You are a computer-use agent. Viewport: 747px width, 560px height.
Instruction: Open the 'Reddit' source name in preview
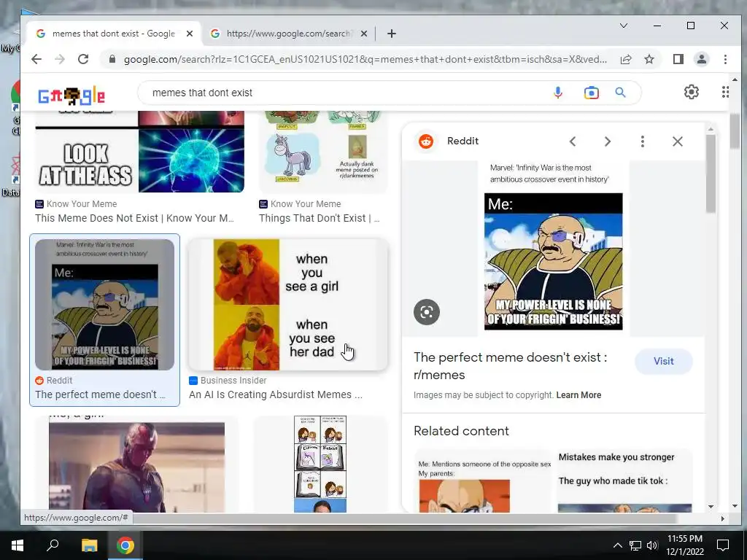(x=462, y=141)
